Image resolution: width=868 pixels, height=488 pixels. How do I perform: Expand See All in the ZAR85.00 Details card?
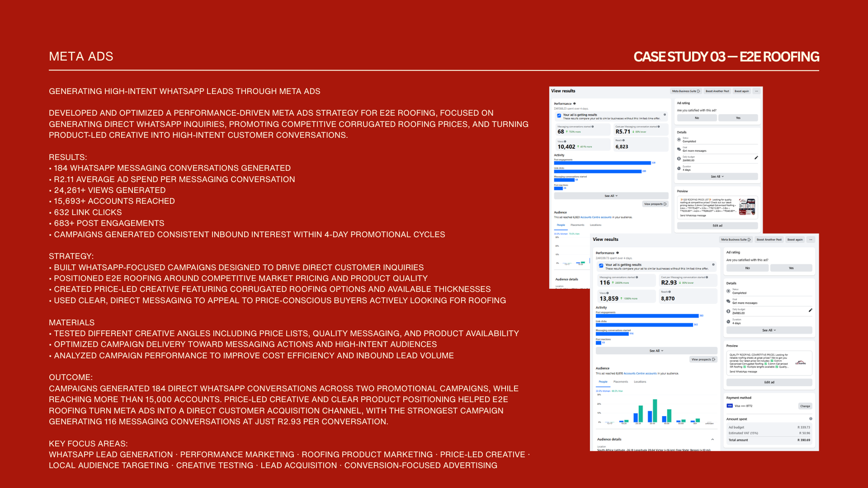tap(769, 330)
